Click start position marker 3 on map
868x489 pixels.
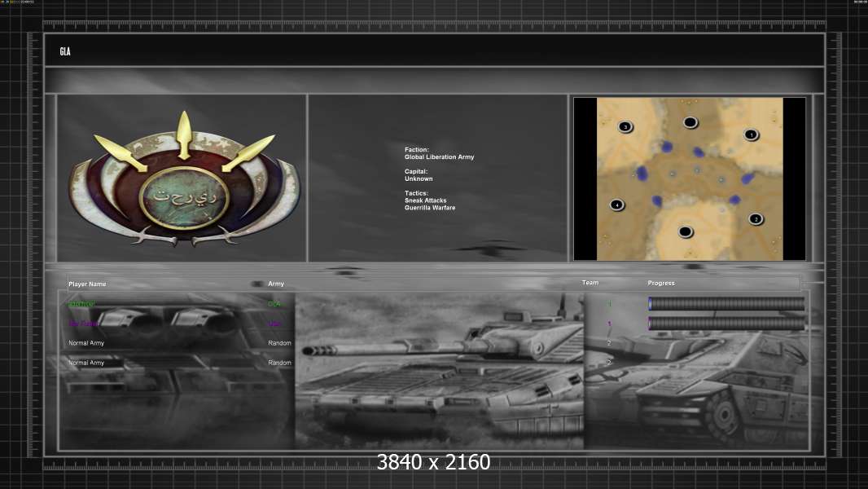tap(625, 126)
